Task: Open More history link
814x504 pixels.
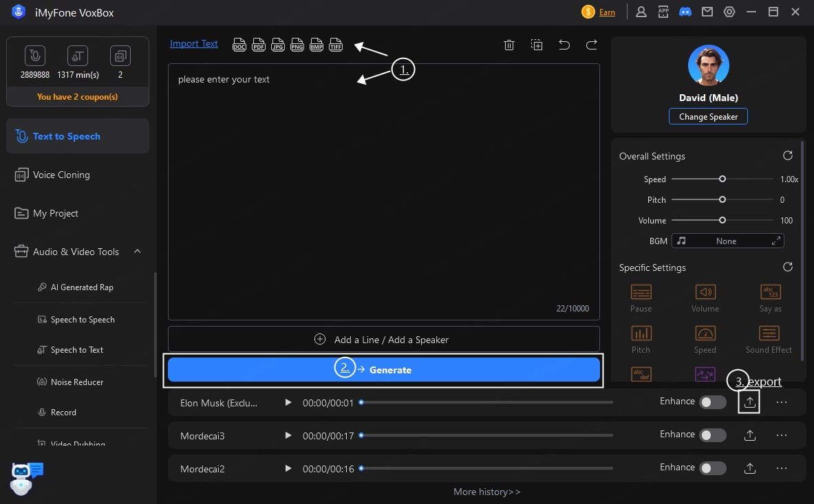Action: coord(486,492)
